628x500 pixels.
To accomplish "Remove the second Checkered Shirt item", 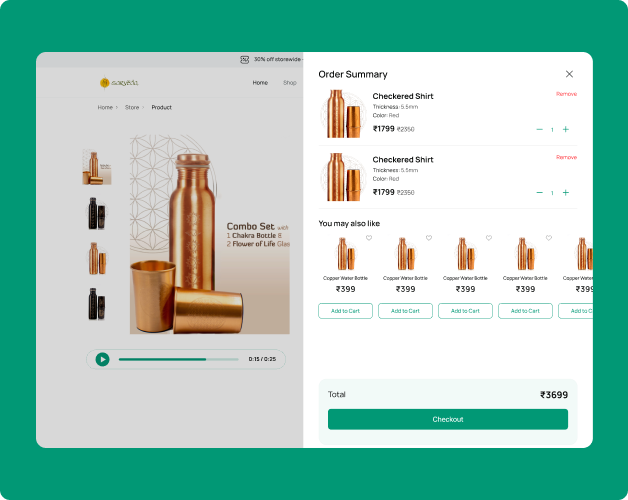I will point(566,157).
